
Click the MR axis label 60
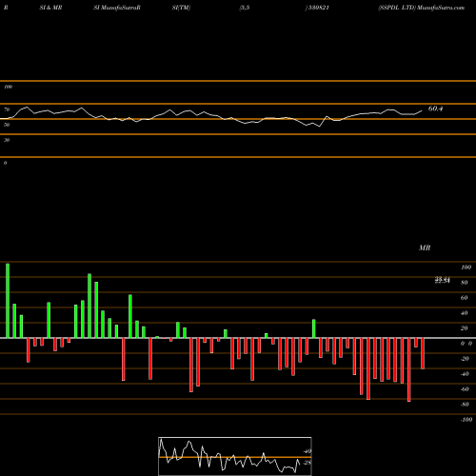[x=465, y=298]
